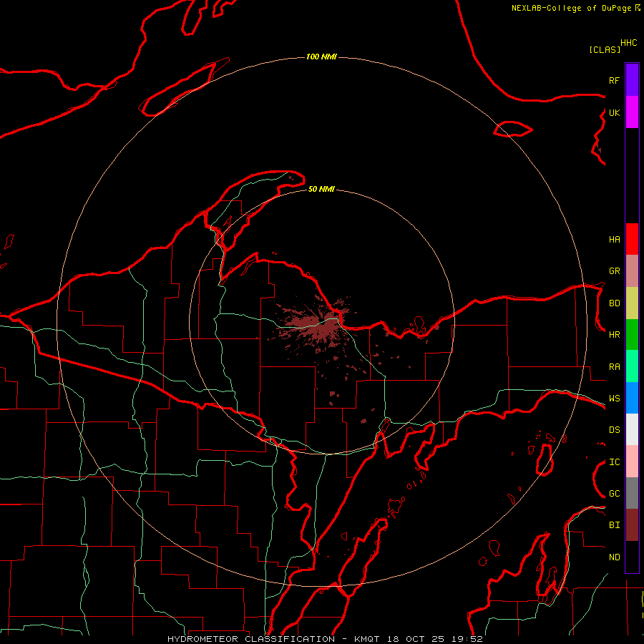
Task: Click the [CLAS] label
Action: (605, 49)
